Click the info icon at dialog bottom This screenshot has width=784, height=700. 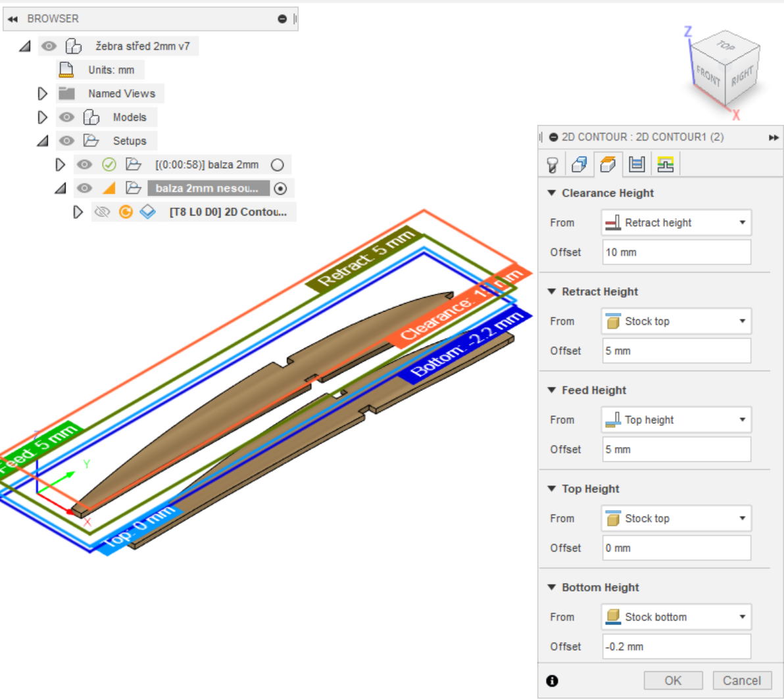tap(552, 681)
